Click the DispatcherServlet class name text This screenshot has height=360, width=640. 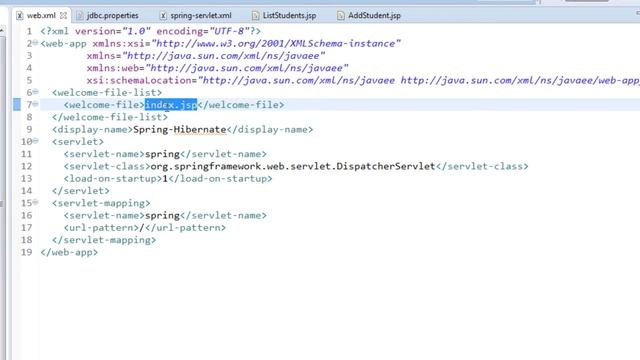point(293,166)
